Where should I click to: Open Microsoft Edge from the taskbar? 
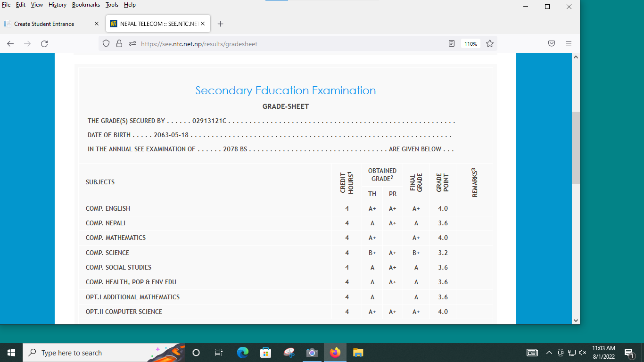click(x=243, y=353)
